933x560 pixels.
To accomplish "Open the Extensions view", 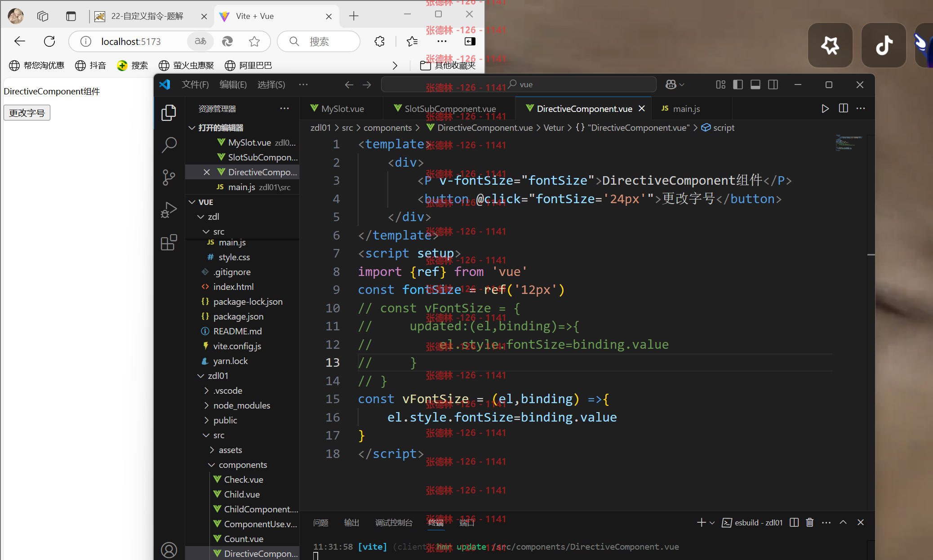I will click(x=169, y=243).
